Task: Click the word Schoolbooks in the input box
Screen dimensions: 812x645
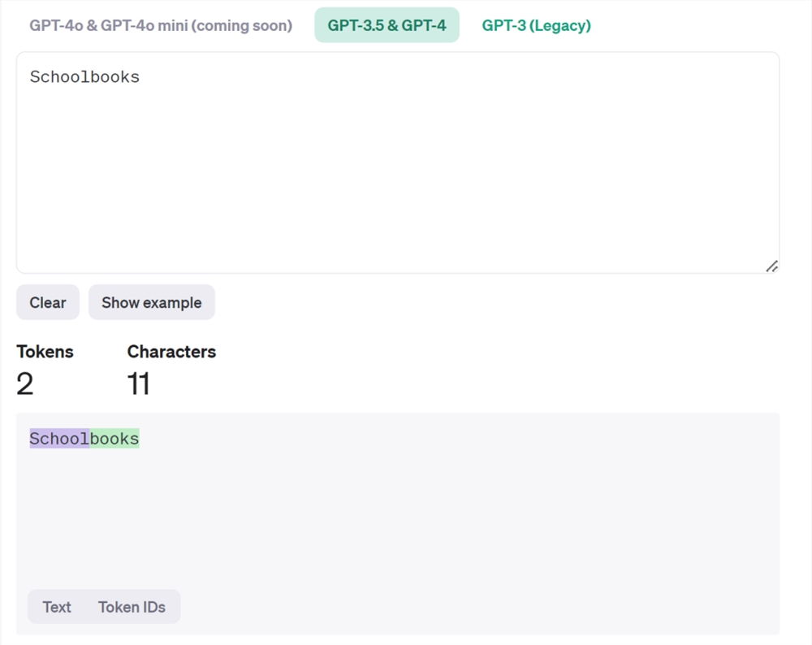Action: pyautogui.click(x=84, y=78)
